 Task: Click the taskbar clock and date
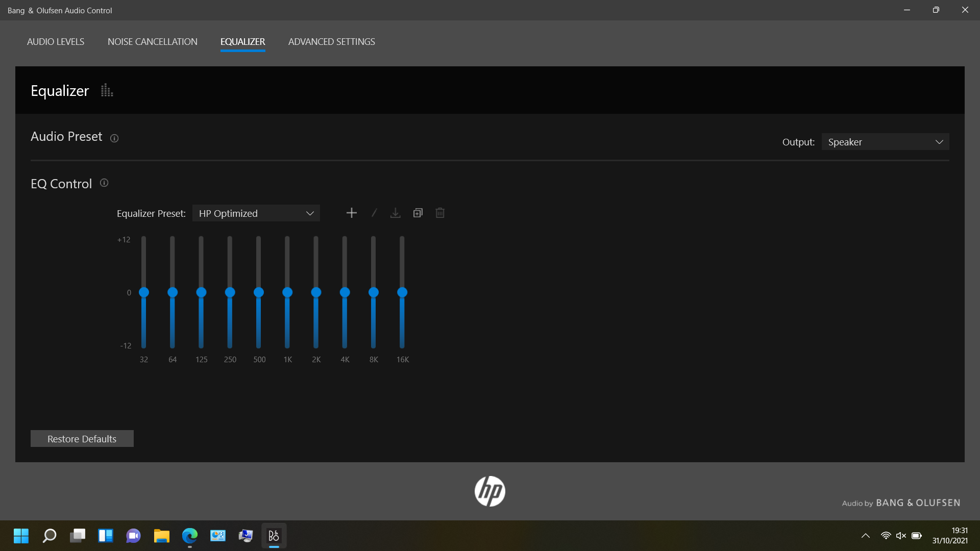pos(949,536)
